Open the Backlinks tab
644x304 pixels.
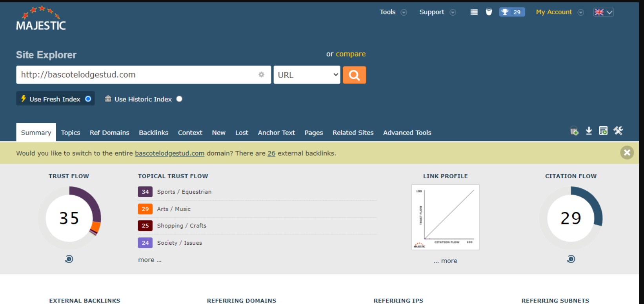tap(154, 133)
